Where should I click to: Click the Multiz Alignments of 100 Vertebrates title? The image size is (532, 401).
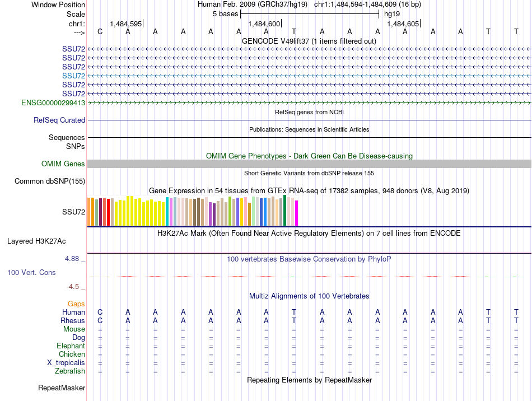point(309,296)
